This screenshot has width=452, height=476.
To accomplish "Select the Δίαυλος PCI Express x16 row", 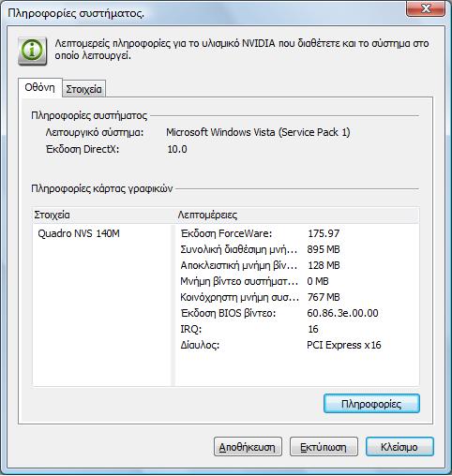I will [296, 345].
